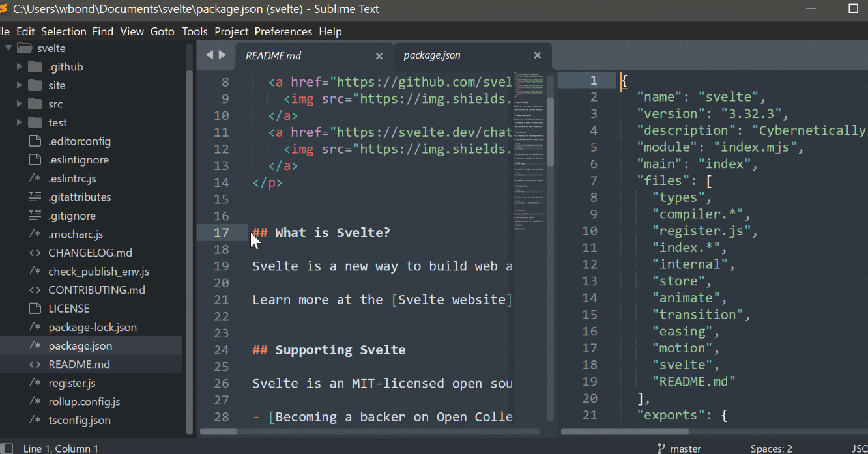This screenshot has height=454, width=868.
Task: Expand the src folder arrow
Action: [20, 104]
